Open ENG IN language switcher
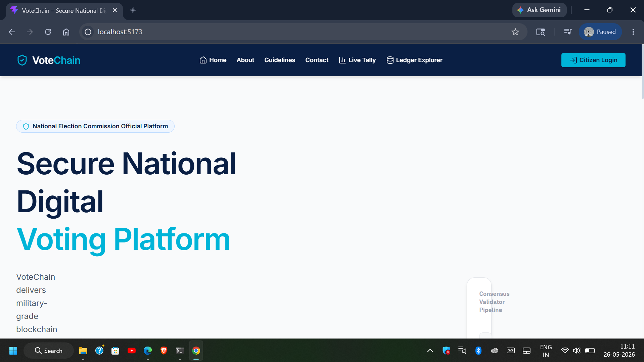Screen dimensions: 644x362 [546, 351]
